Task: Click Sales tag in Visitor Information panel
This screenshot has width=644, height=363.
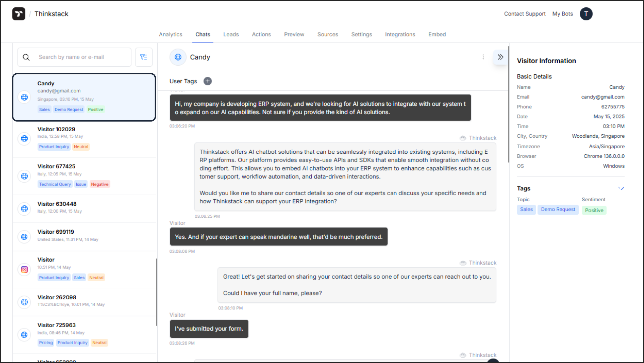Action: pos(527,210)
